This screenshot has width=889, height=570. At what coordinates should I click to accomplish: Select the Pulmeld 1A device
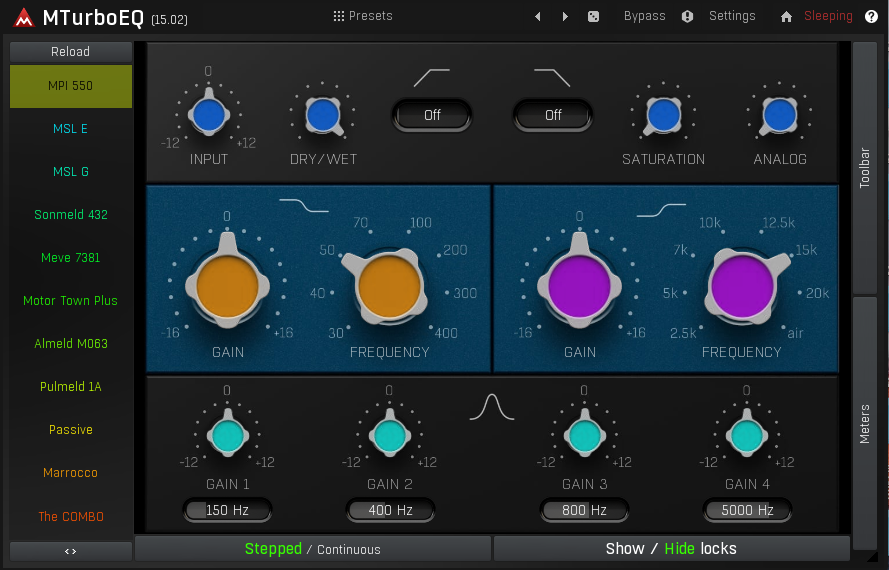point(71,387)
